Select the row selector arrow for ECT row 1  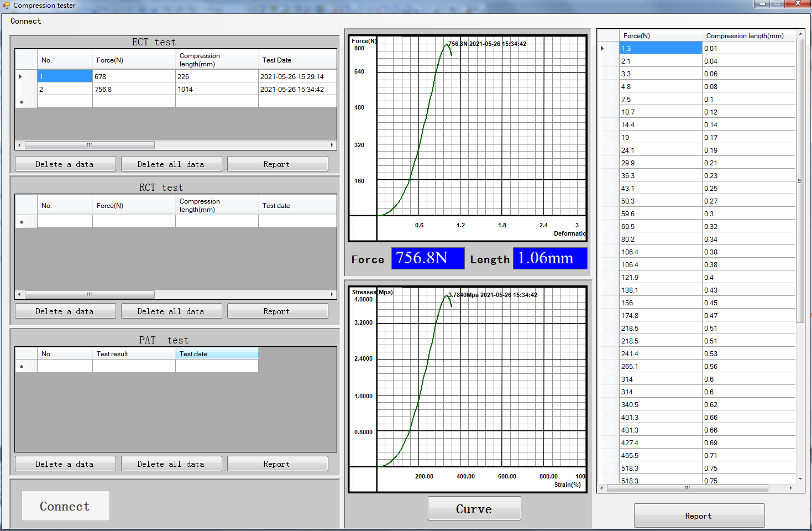point(20,77)
